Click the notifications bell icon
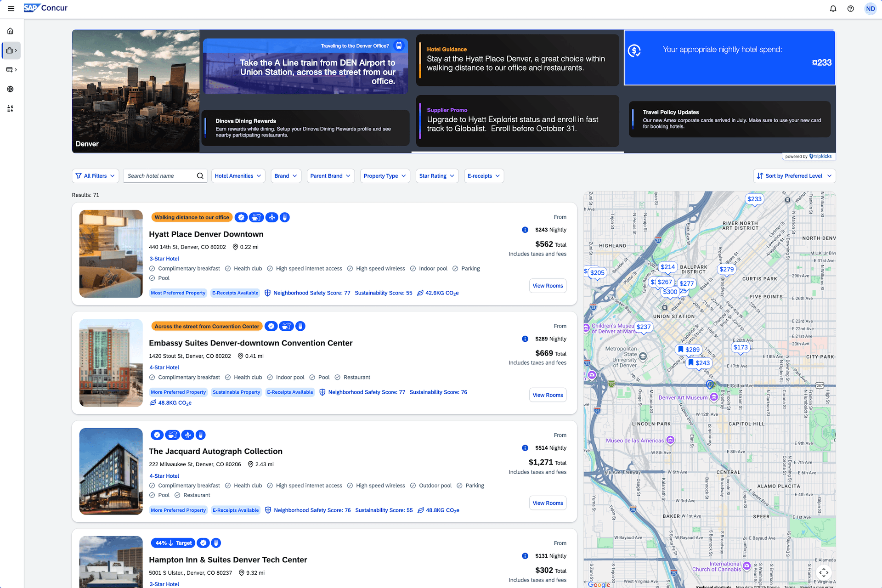 tap(833, 9)
